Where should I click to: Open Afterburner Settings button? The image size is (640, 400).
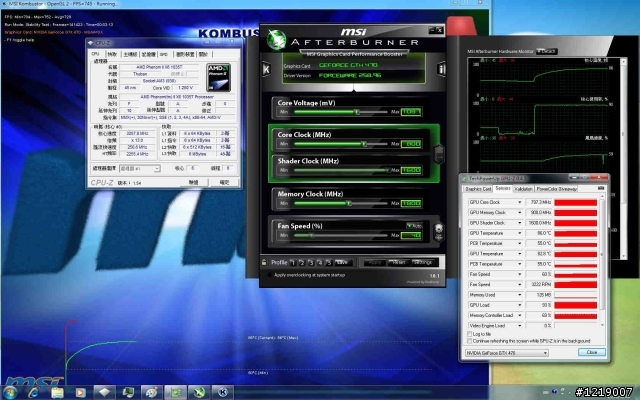(x=423, y=262)
